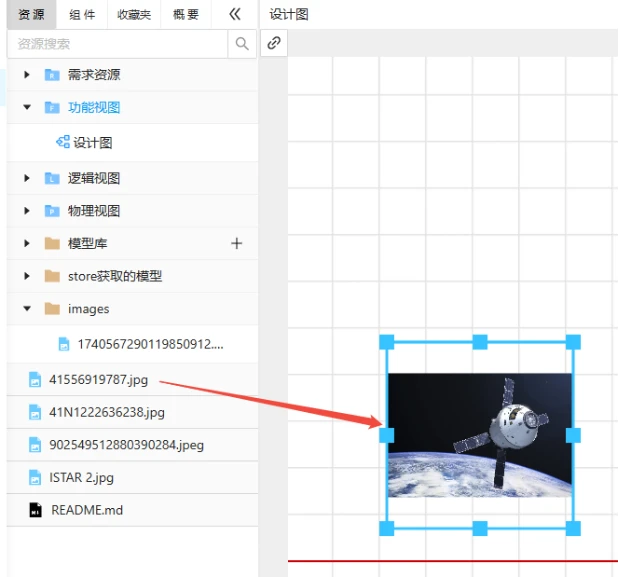Click image icon of ISTAR 2.jpg

point(35,478)
